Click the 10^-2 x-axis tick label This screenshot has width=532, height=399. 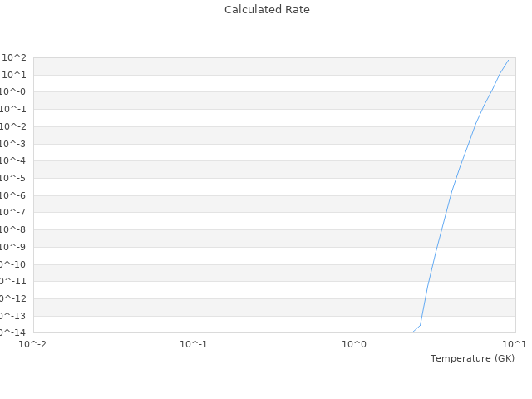pyautogui.click(x=33, y=343)
